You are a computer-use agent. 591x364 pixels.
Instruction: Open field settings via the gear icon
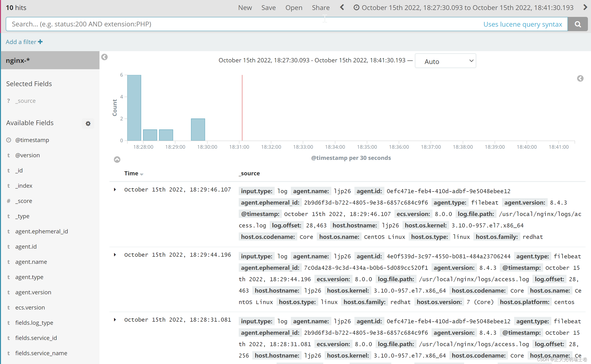tap(88, 123)
